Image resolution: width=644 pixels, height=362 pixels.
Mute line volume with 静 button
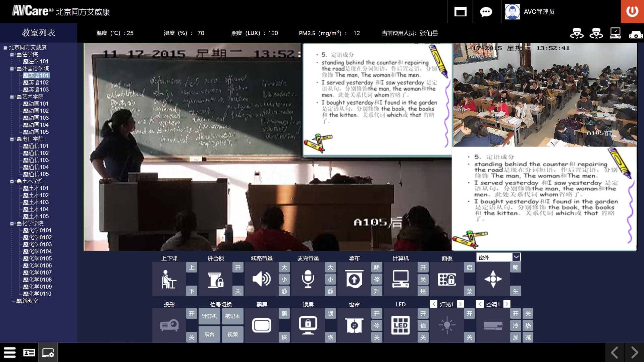(284, 291)
